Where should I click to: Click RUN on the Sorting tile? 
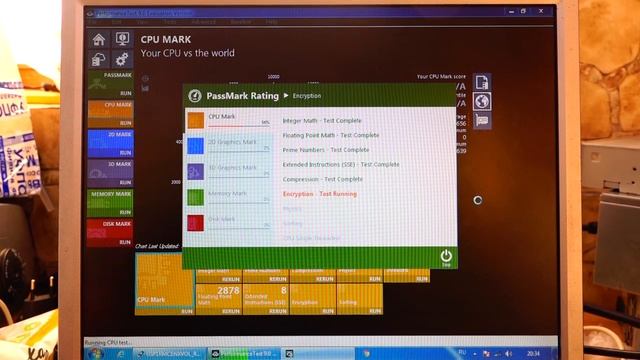tap(375, 311)
